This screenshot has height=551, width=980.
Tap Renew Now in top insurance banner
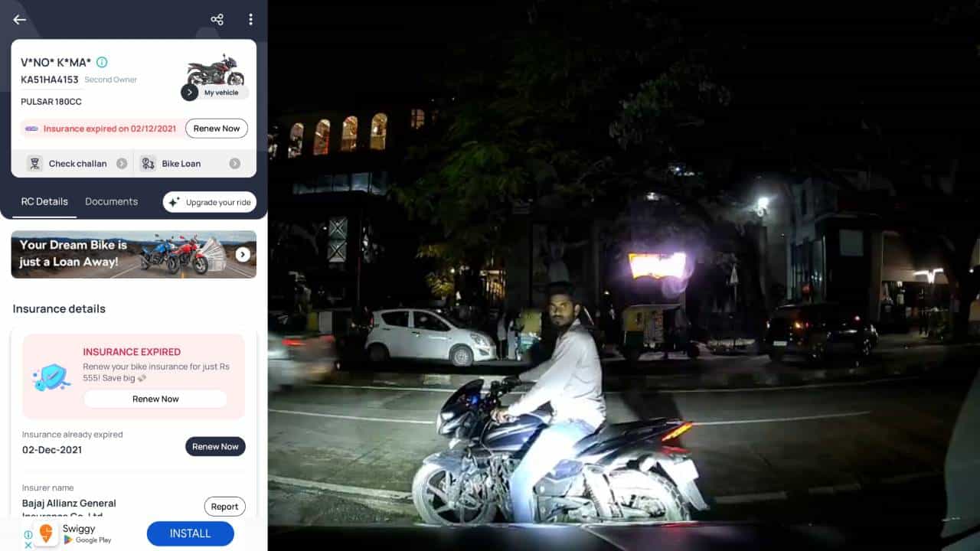click(217, 129)
